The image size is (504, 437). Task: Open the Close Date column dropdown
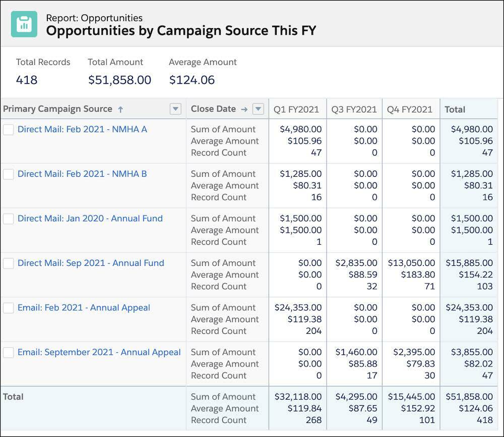pos(258,109)
